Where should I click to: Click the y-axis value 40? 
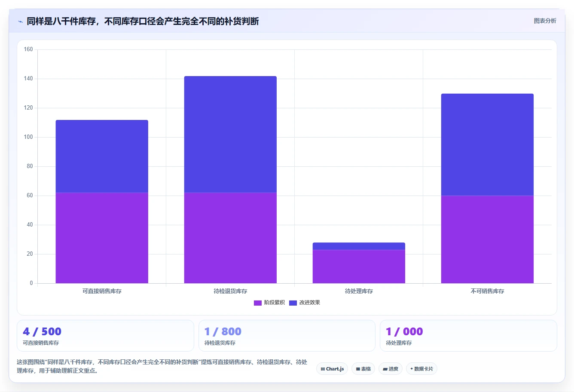click(x=30, y=225)
